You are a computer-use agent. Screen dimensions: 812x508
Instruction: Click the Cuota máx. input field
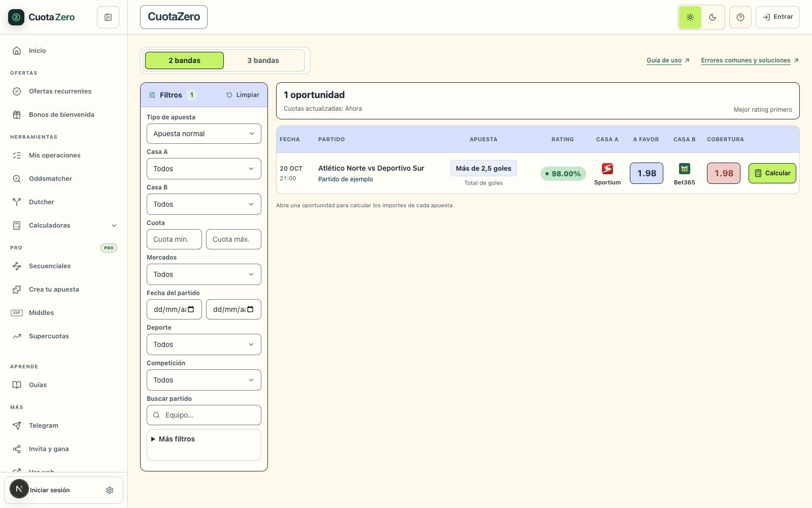coord(233,239)
